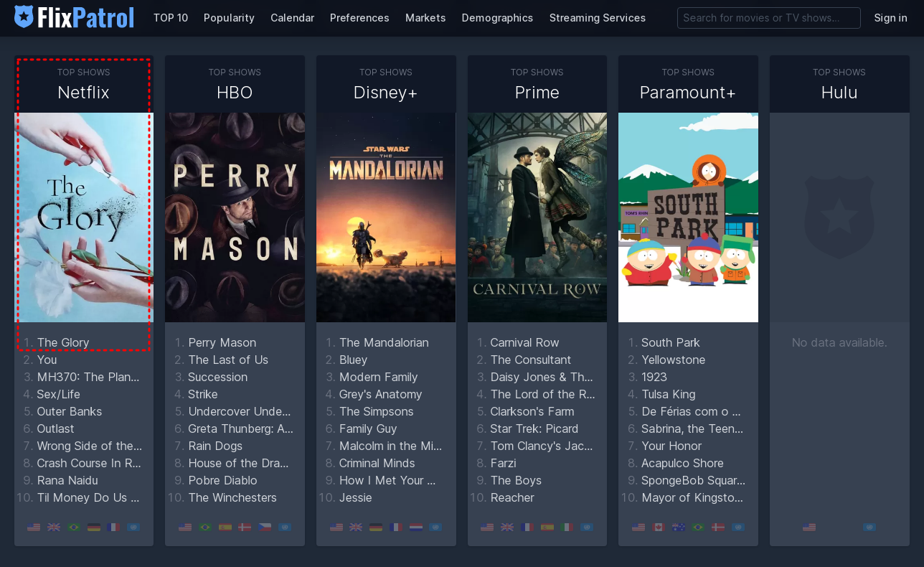
Task: Select US flag under Netflix list
Action: pyautogui.click(x=34, y=528)
